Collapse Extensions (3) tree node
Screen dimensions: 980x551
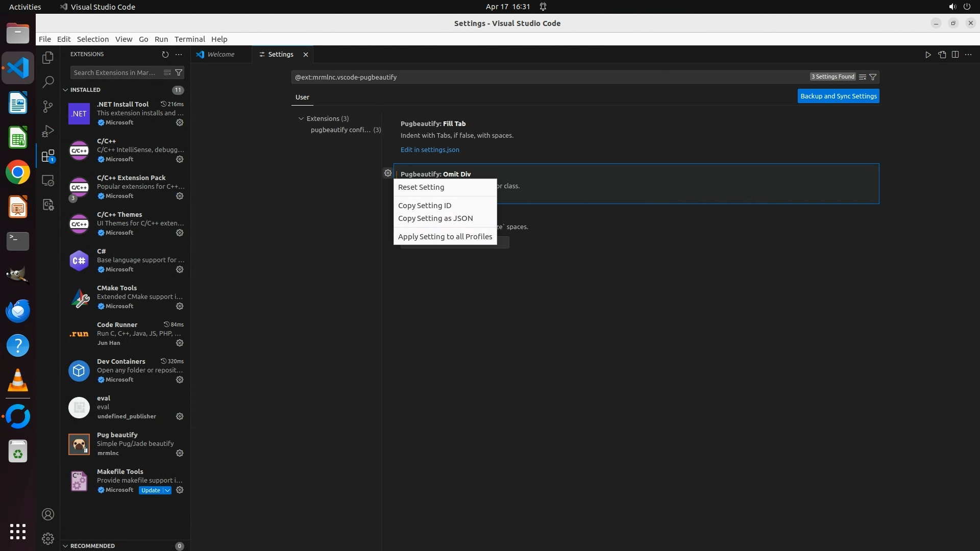pyautogui.click(x=301, y=118)
